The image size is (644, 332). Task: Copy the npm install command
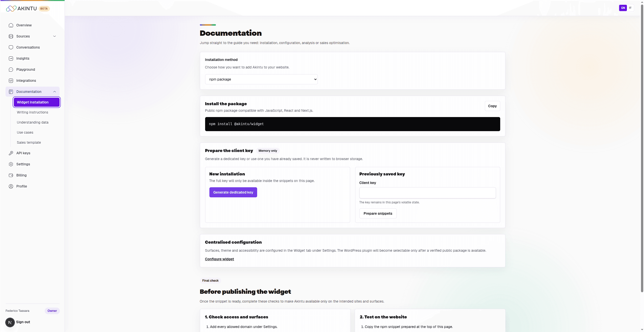pos(492,106)
